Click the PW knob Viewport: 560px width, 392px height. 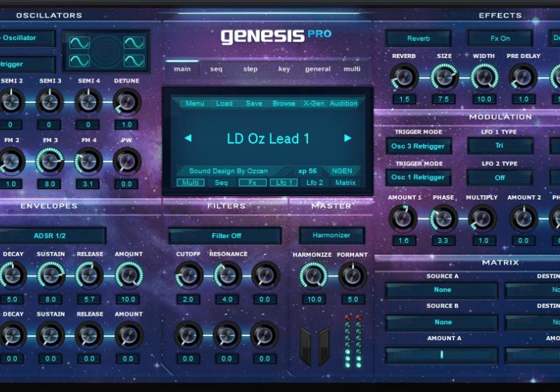[x=127, y=162]
